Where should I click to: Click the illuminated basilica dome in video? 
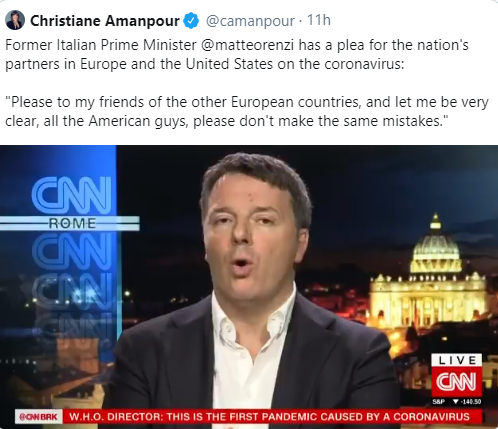pyautogui.click(x=436, y=248)
